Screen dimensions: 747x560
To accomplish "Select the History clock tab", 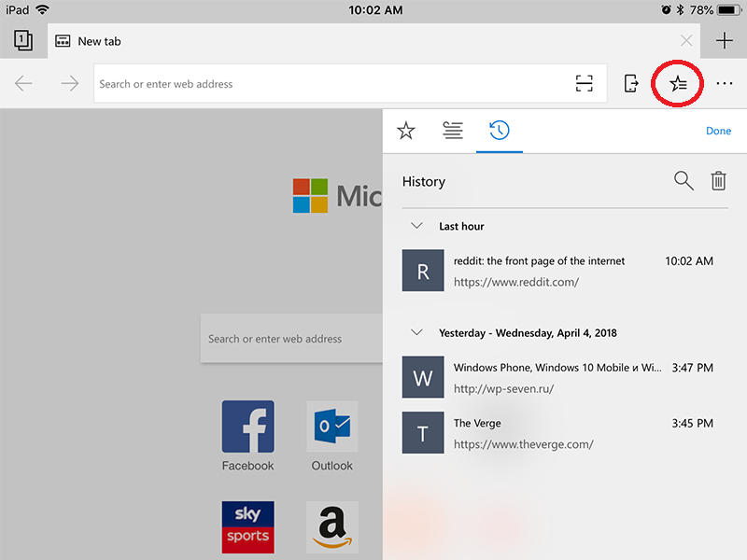I will 500,131.
